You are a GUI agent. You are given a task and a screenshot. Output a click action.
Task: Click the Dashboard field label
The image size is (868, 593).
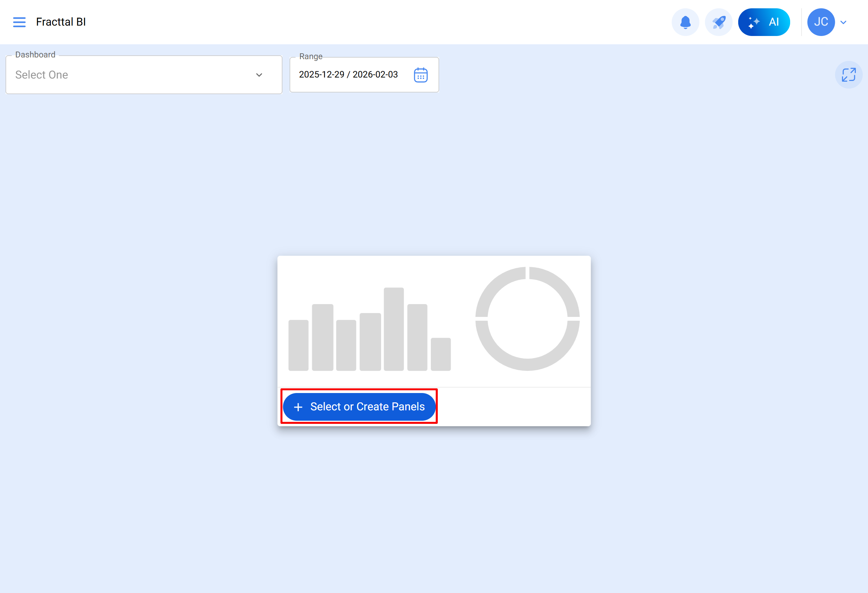click(x=35, y=55)
